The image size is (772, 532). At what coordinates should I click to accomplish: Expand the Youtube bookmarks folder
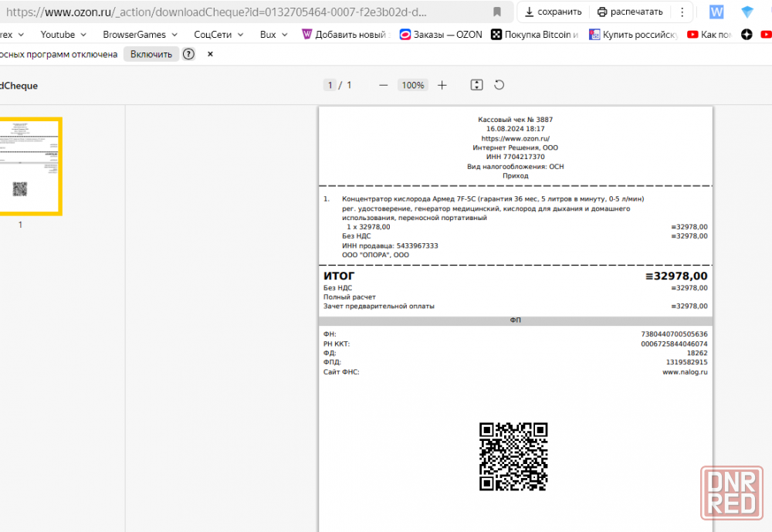point(63,35)
